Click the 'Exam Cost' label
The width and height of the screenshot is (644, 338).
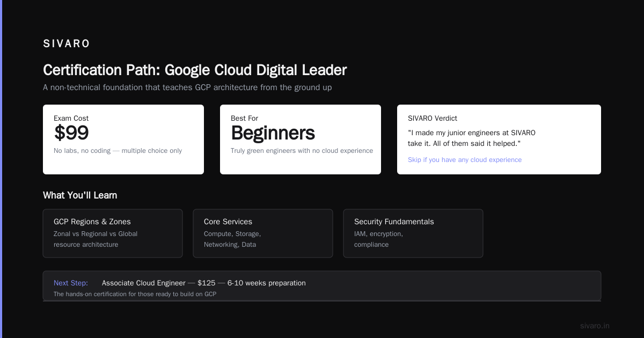[71, 118]
